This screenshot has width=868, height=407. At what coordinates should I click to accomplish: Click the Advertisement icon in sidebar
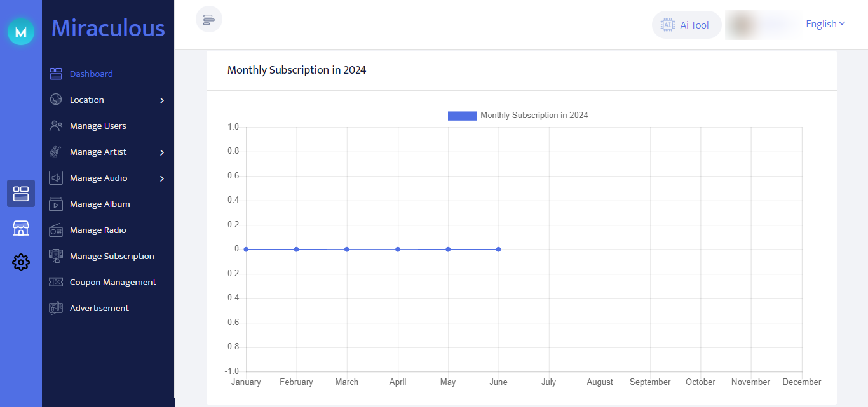tap(56, 309)
